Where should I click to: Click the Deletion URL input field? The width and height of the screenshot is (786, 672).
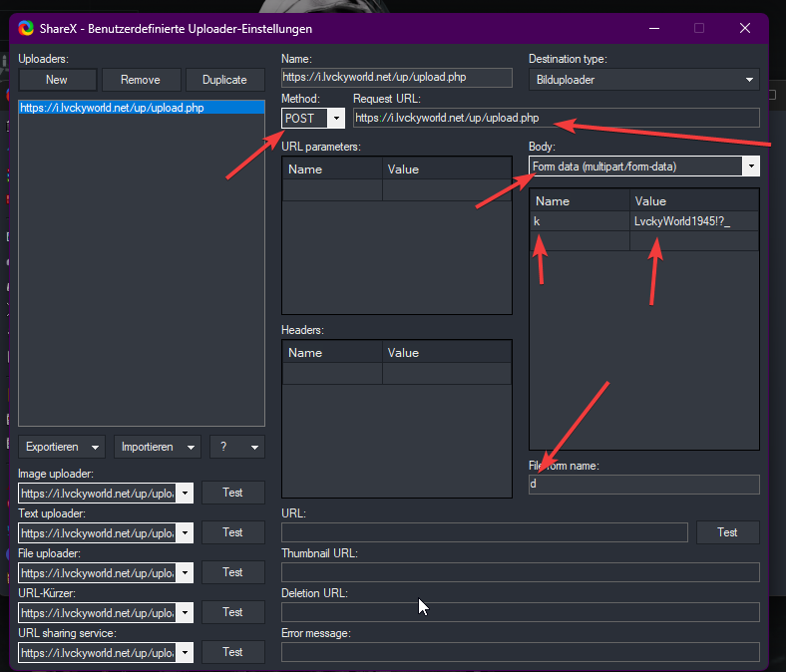(x=520, y=611)
